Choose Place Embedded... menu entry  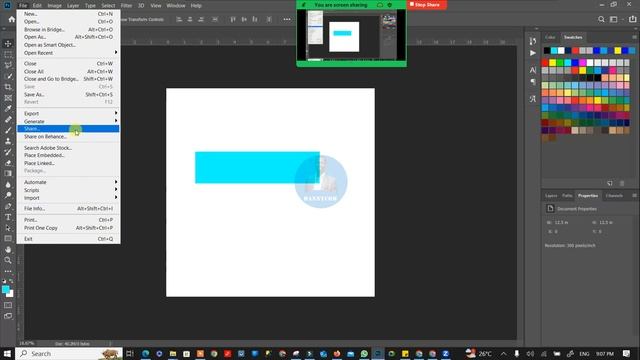pyautogui.click(x=69, y=156)
